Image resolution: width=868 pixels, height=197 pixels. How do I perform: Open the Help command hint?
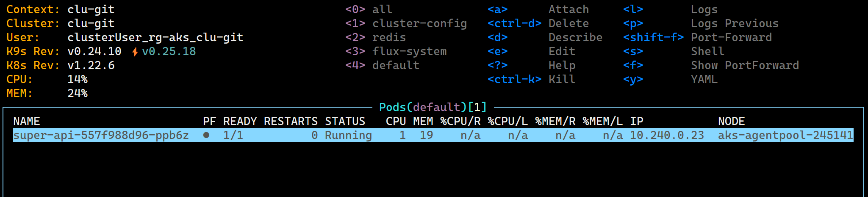(562, 65)
